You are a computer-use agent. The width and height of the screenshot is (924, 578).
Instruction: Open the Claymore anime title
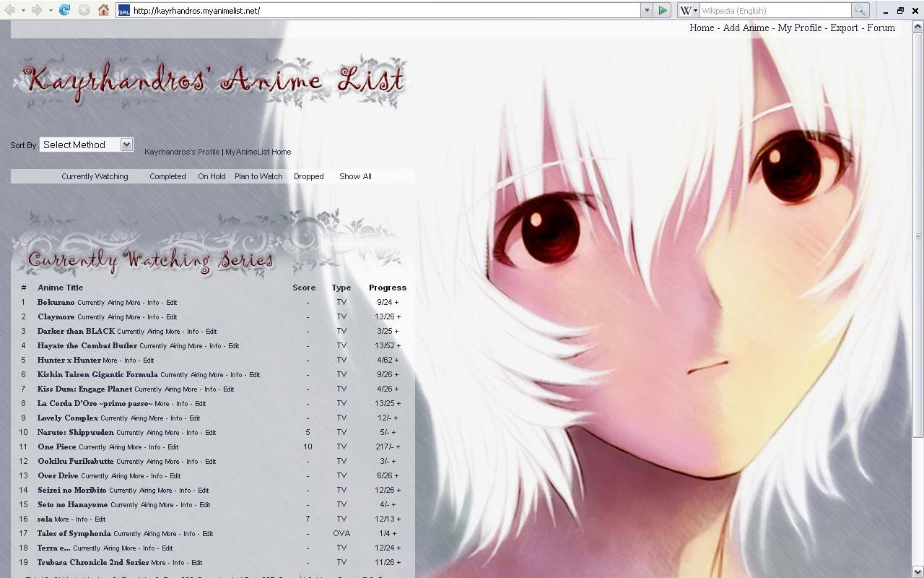click(x=56, y=316)
